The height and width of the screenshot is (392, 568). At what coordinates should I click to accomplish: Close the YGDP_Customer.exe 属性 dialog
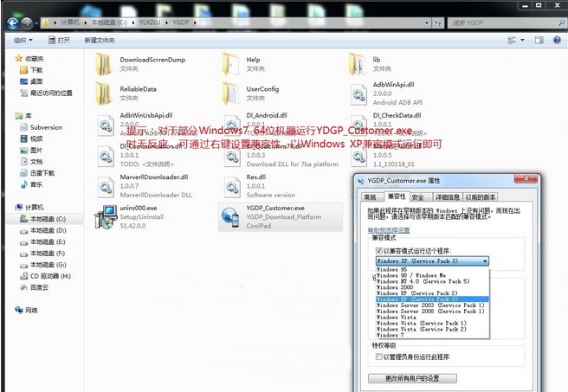click(526, 178)
